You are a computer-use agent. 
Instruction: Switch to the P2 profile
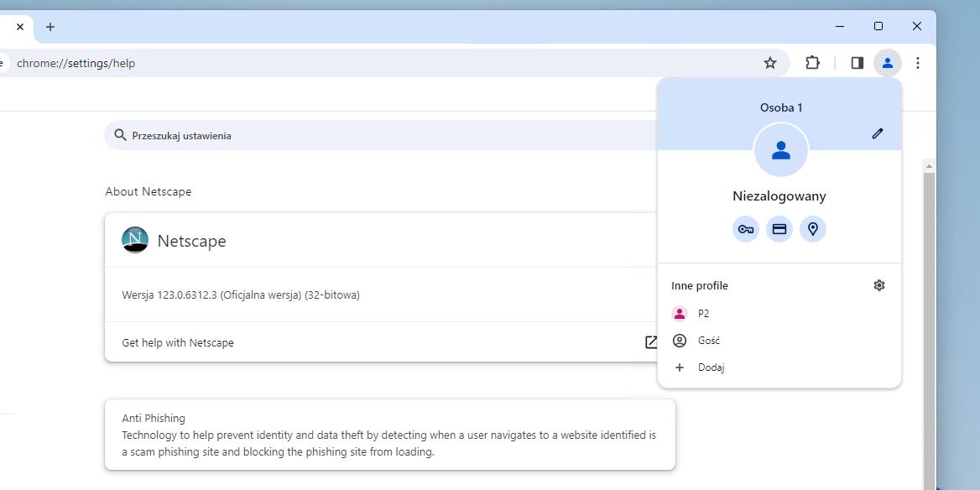[x=703, y=314]
